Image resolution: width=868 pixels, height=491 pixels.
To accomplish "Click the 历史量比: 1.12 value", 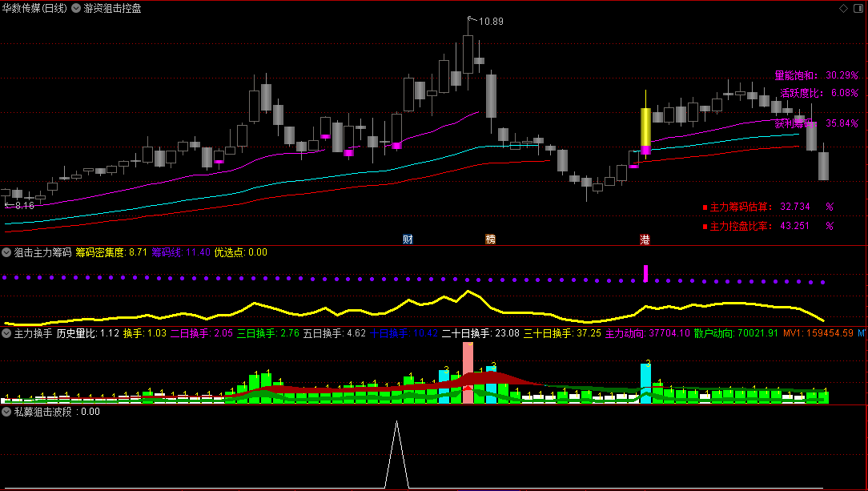I will pyautogui.click(x=88, y=333).
